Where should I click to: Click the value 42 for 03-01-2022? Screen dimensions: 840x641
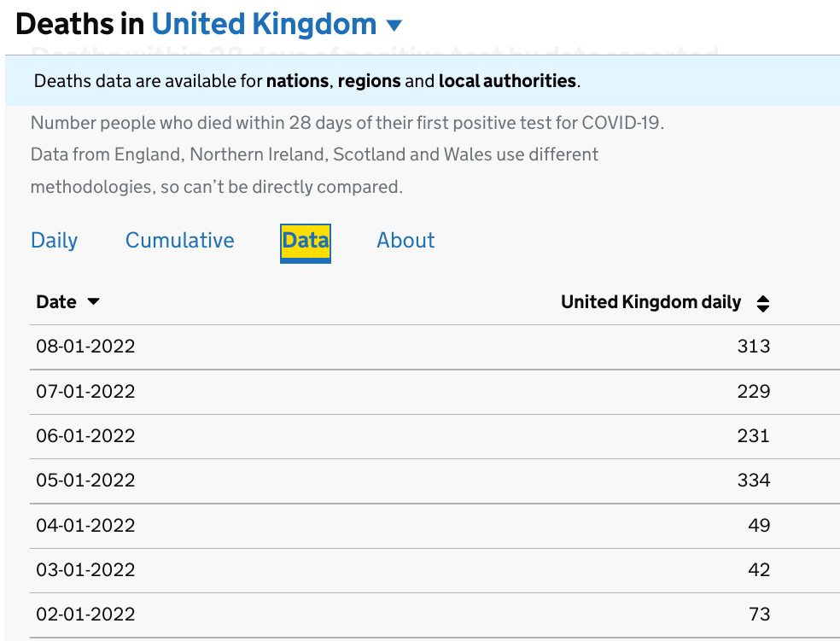(759, 570)
